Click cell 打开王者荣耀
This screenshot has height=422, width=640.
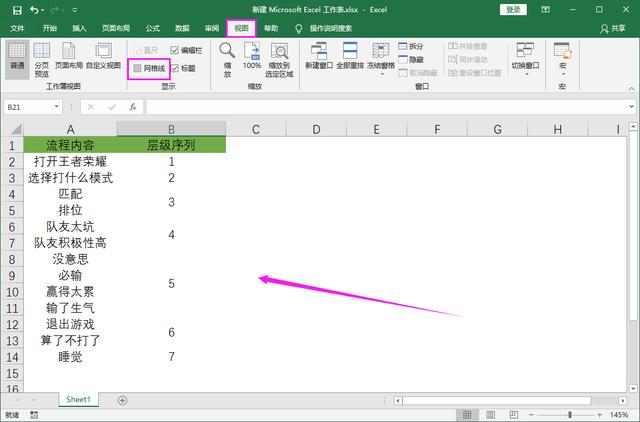click(x=70, y=162)
